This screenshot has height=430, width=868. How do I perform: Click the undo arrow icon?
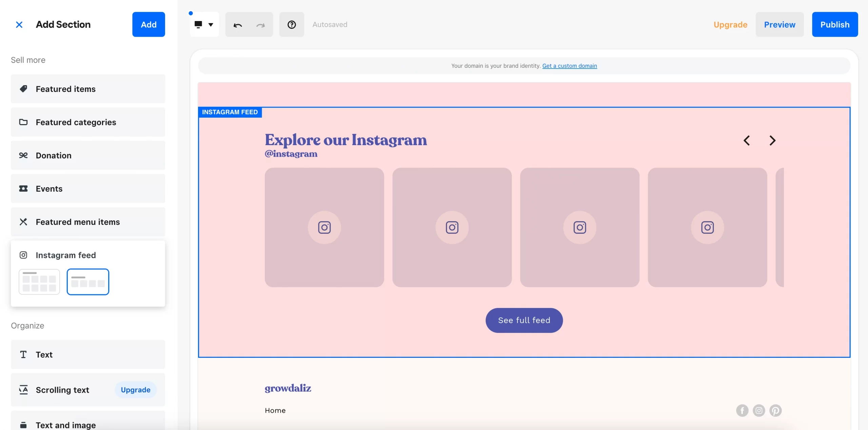[237, 24]
